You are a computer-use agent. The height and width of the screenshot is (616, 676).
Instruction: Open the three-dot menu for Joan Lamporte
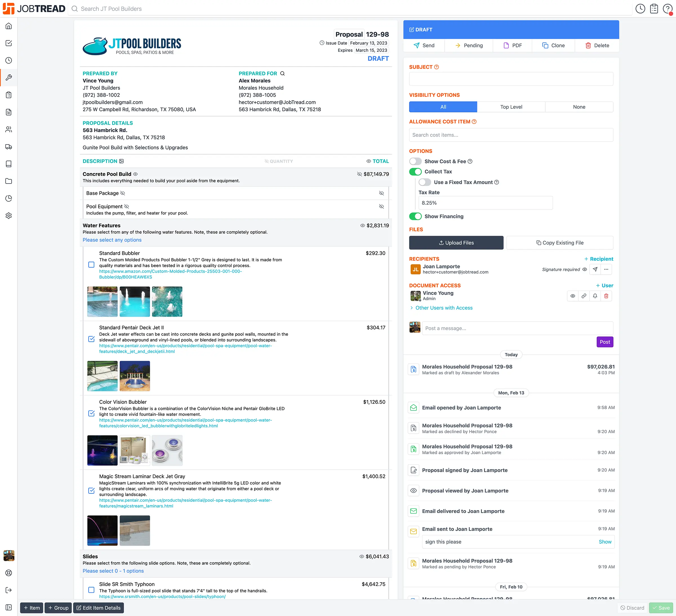[x=606, y=269]
